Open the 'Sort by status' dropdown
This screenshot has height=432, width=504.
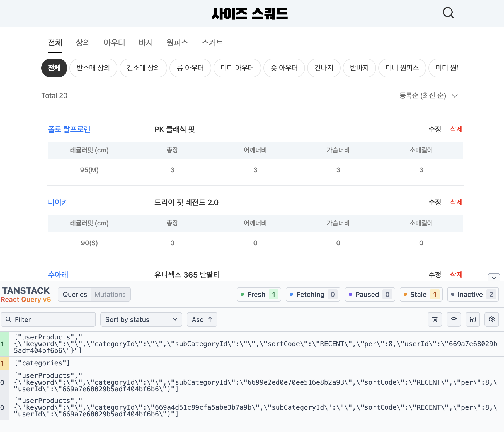tap(141, 319)
